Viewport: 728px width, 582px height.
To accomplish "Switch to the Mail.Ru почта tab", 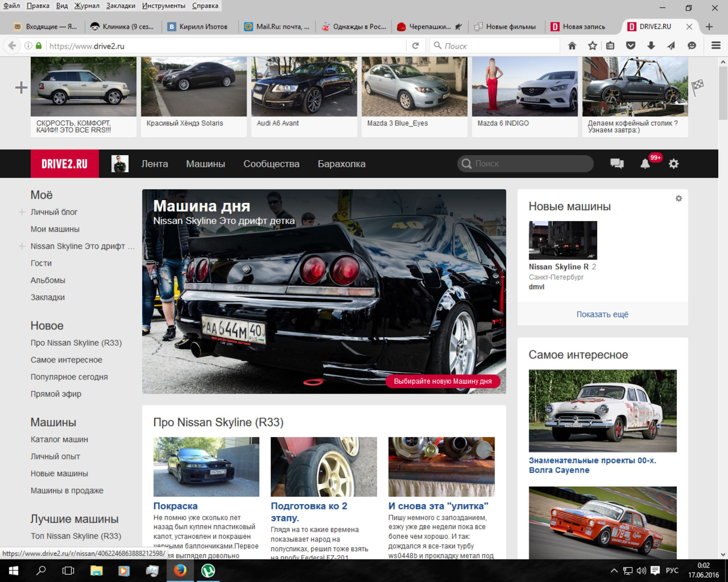I will coord(276,27).
